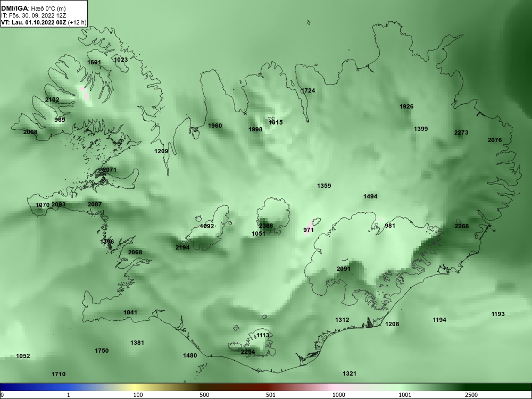Click the 1750 map value
This screenshot has height=399, width=532.
pos(102,351)
